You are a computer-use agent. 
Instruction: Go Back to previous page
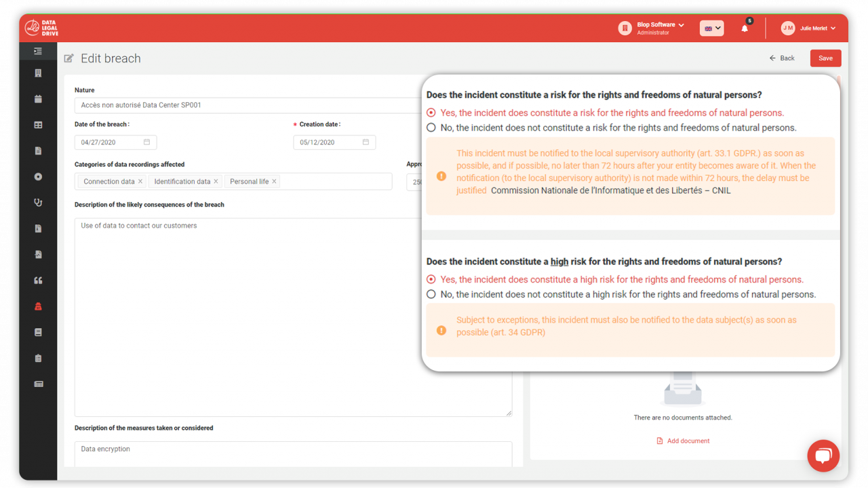782,58
